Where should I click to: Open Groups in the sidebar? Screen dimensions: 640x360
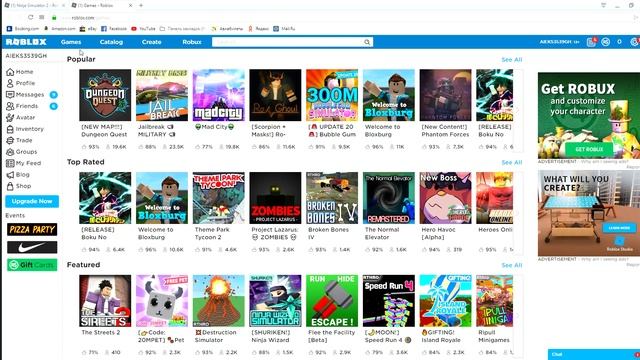[x=22, y=152]
